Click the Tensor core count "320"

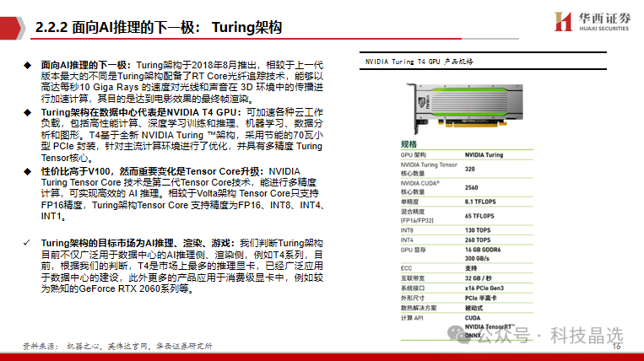pyautogui.click(x=470, y=169)
